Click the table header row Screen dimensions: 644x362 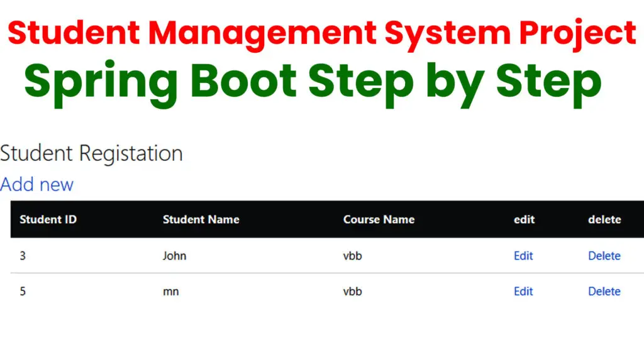(322, 219)
